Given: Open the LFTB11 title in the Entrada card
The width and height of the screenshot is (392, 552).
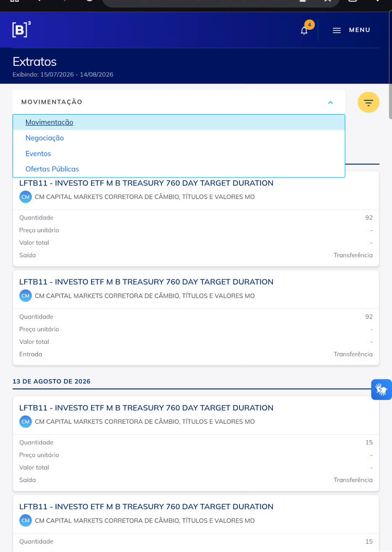Looking at the screenshot, I should coord(146,282).
